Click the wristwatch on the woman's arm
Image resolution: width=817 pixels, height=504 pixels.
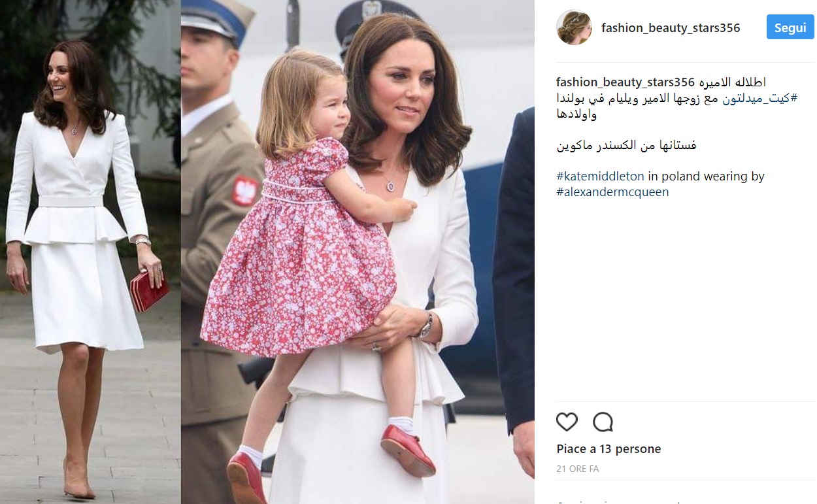click(426, 325)
